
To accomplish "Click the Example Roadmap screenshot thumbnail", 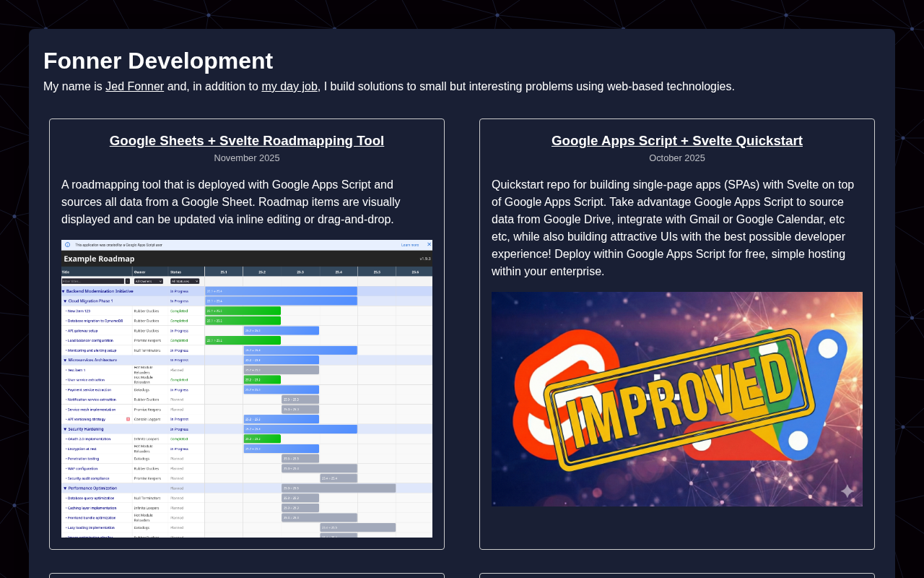I will coord(247,389).
